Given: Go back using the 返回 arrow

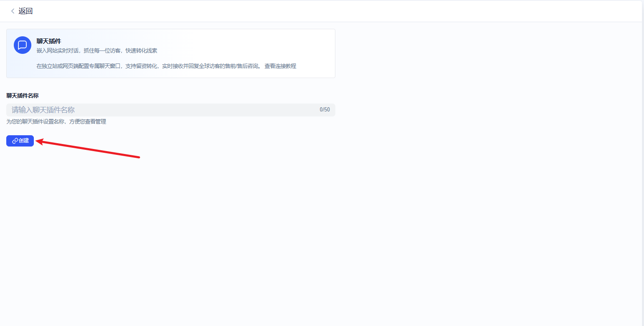Looking at the screenshot, I should click(13, 11).
